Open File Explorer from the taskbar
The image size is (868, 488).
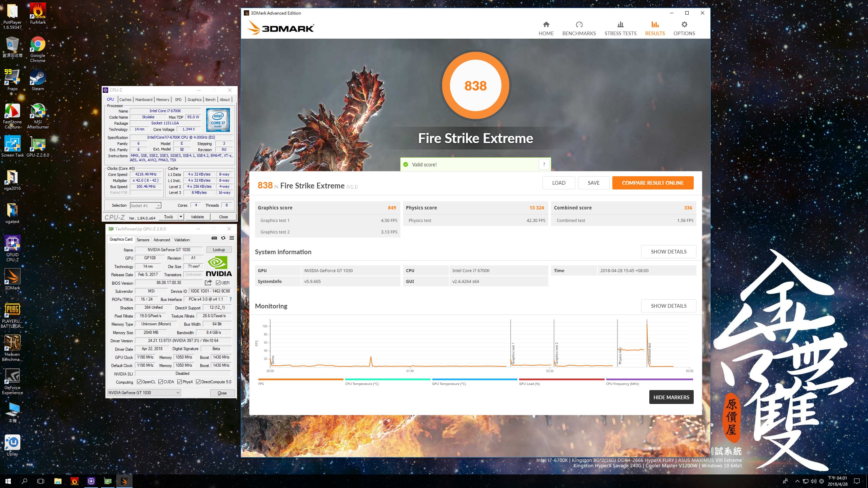[x=58, y=481]
